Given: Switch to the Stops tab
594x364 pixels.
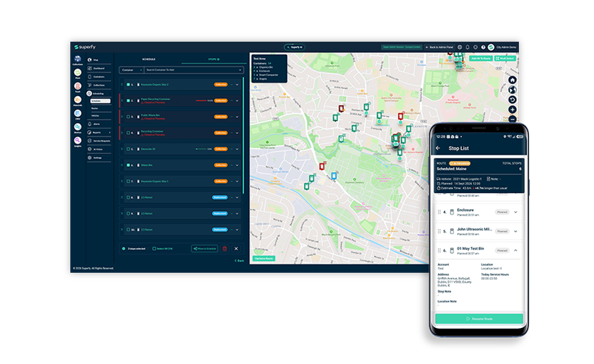Looking at the screenshot, I should point(214,59).
